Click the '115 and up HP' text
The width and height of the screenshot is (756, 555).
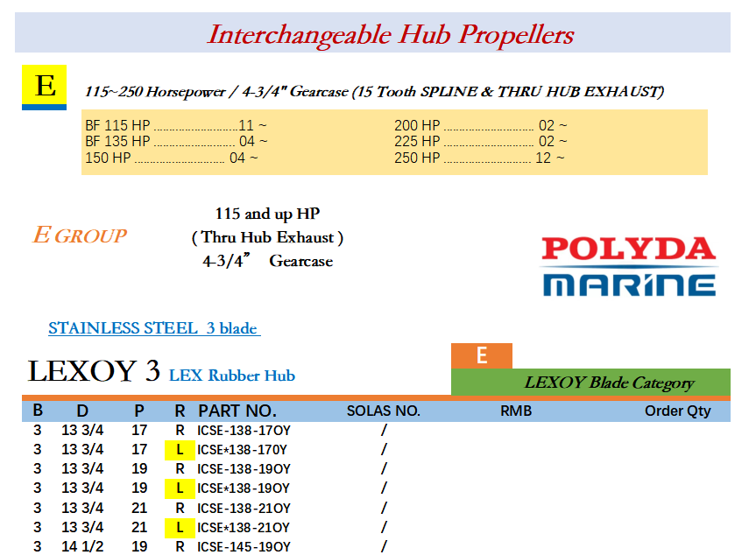267,214
